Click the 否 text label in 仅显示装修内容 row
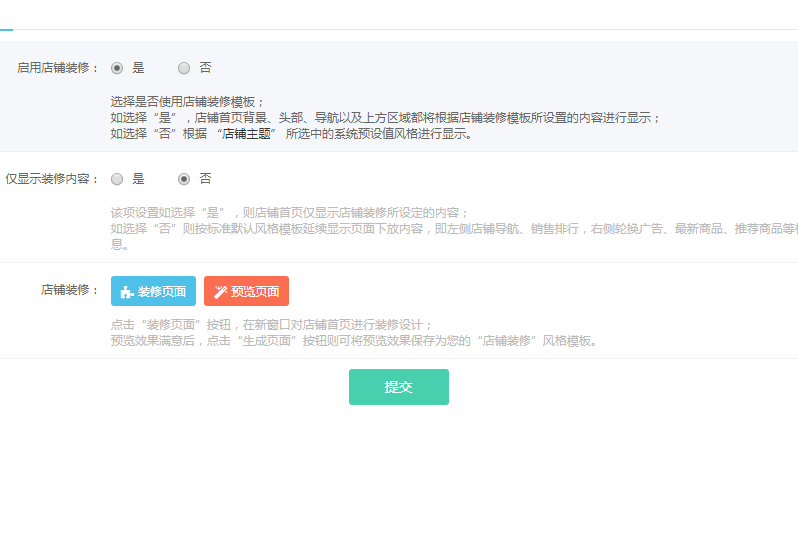The height and width of the screenshot is (535, 798). pyautogui.click(x=205, y=179)
